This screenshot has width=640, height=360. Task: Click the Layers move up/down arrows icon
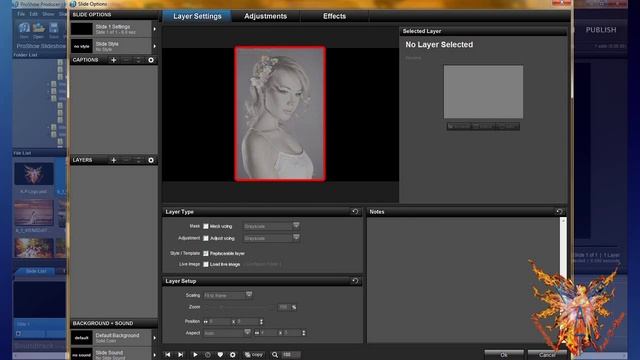click(x=138, y=160)
